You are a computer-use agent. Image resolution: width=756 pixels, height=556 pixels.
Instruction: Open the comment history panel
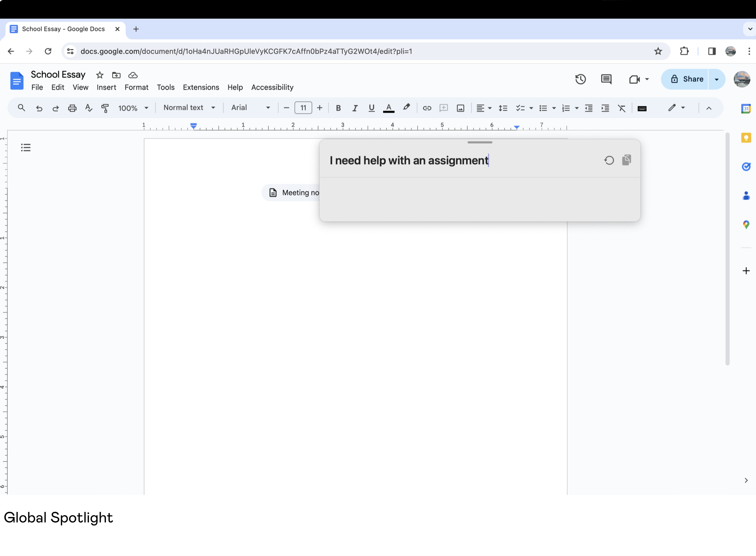click(x=606, y=79)
